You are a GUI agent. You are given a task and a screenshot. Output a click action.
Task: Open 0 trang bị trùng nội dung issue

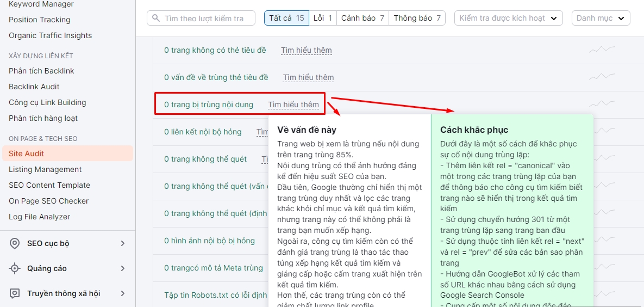(209, 105)
